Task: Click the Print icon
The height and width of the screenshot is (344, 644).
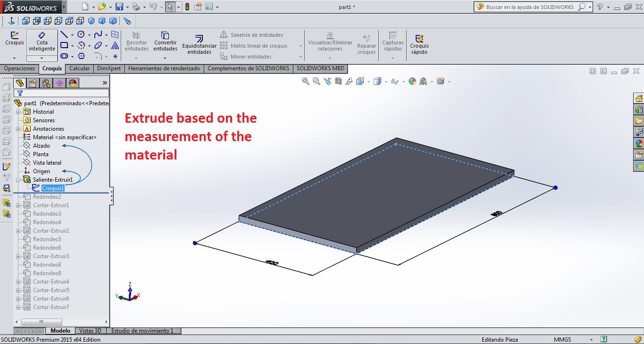Action: (x=136, y=7)
